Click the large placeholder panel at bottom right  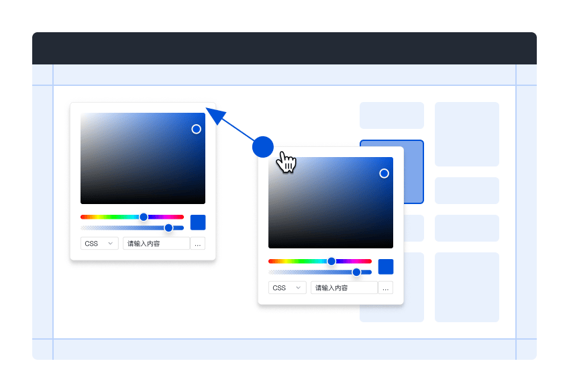(467, 287)
